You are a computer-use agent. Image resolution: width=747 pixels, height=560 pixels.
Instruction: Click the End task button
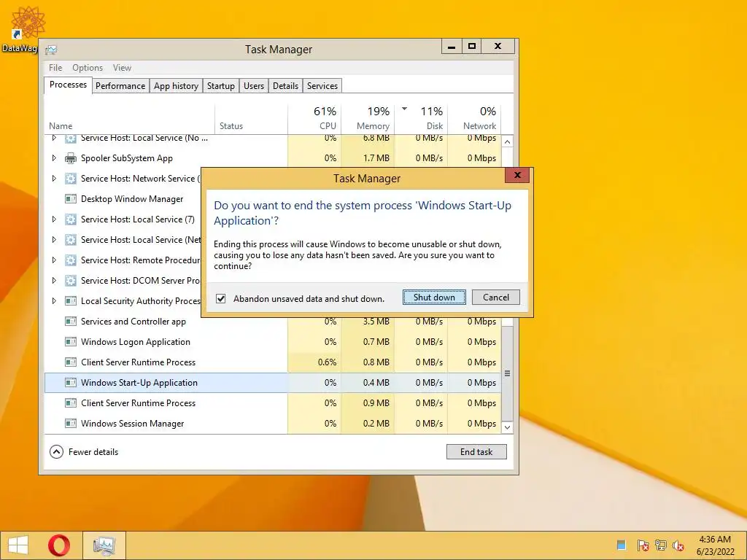[x=476, y=452]
